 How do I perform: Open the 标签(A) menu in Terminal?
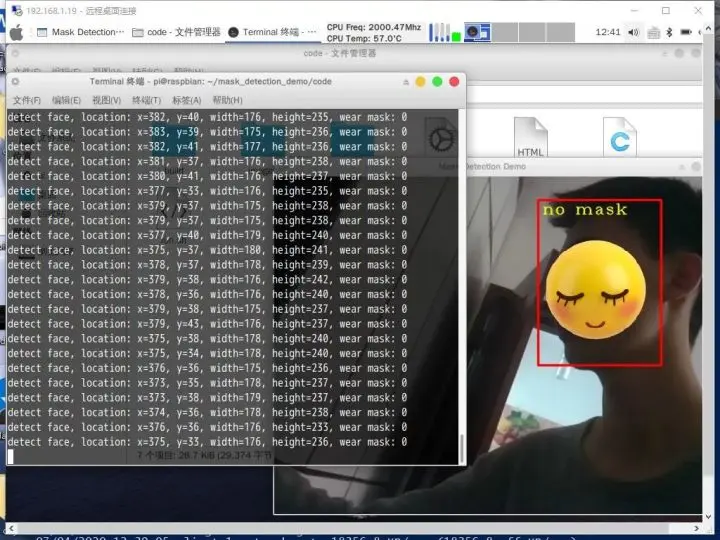(x=187, y=100)
